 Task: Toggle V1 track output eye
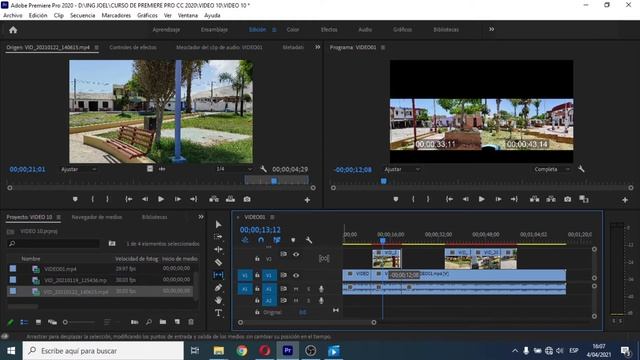tap(296, 276)
